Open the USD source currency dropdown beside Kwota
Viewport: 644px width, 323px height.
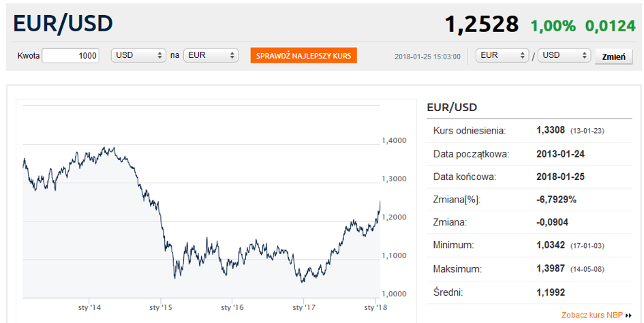coord(139,55)
